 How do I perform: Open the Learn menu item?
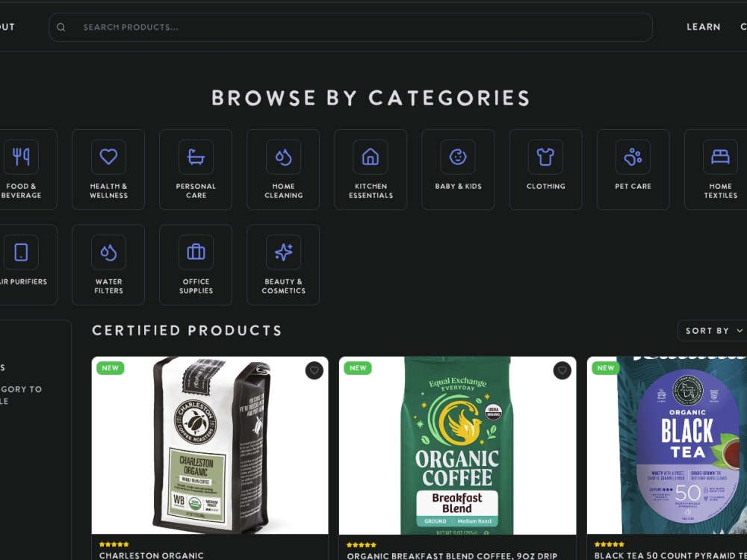click(703, 27)
